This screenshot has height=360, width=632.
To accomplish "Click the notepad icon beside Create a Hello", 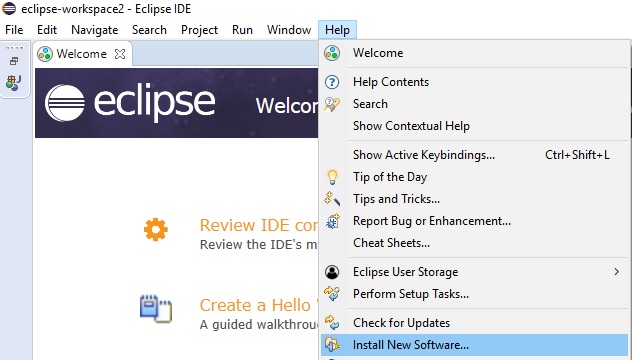I will [156, 309].
